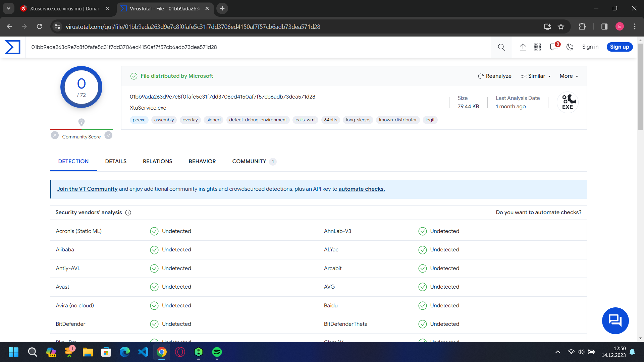This screenshot has width=644, height=362.
Task: Click the upload file arrow icon
Action: (x=523, y=47)
